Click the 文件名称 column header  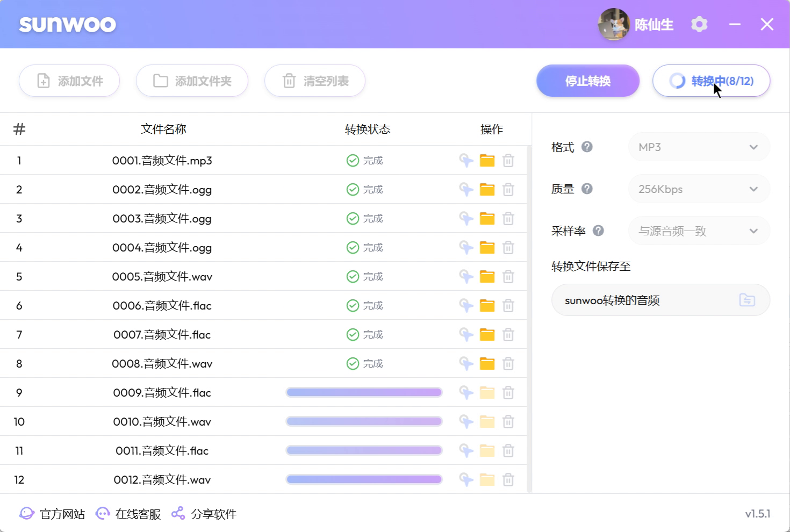pyautogui.click(x=163, y=129)
